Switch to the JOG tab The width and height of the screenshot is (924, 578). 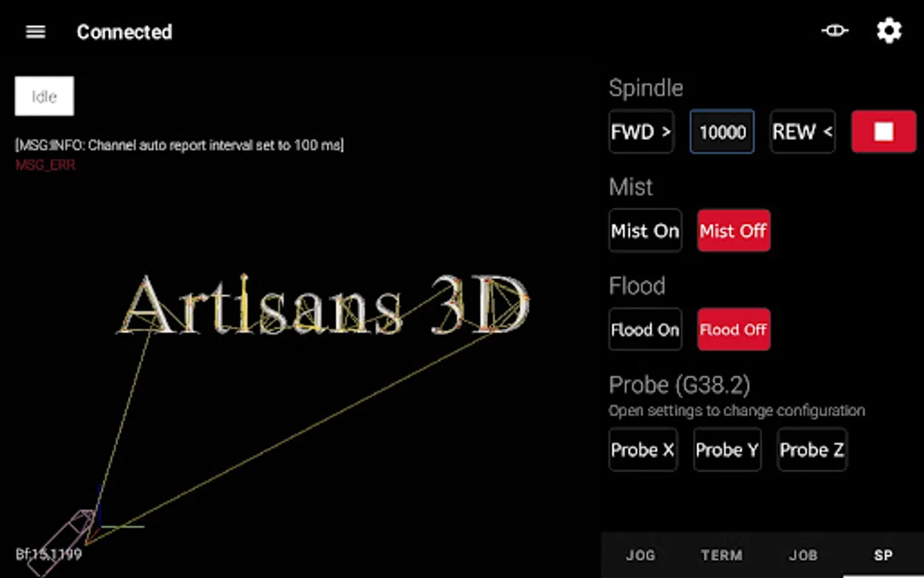coord(640,555)
